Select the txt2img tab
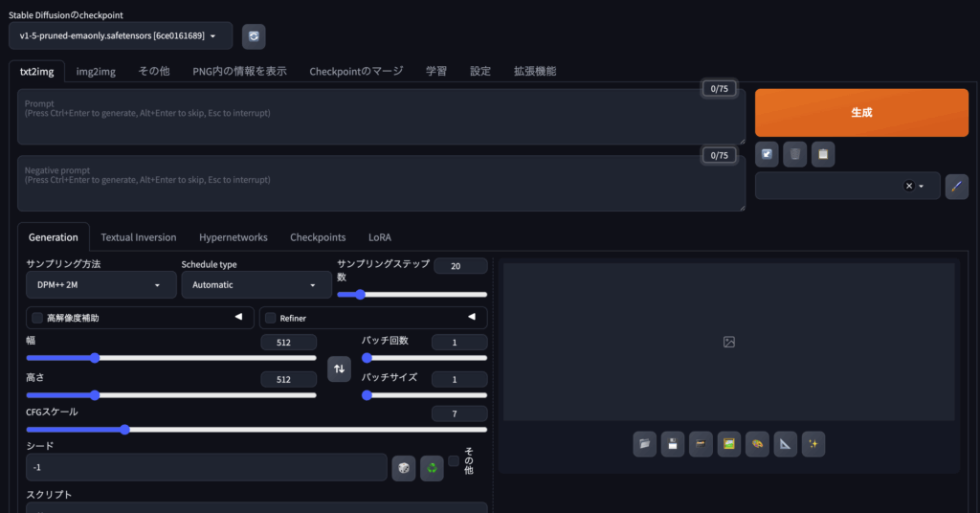This screenshot has width=980, height=513. (37, 71)
